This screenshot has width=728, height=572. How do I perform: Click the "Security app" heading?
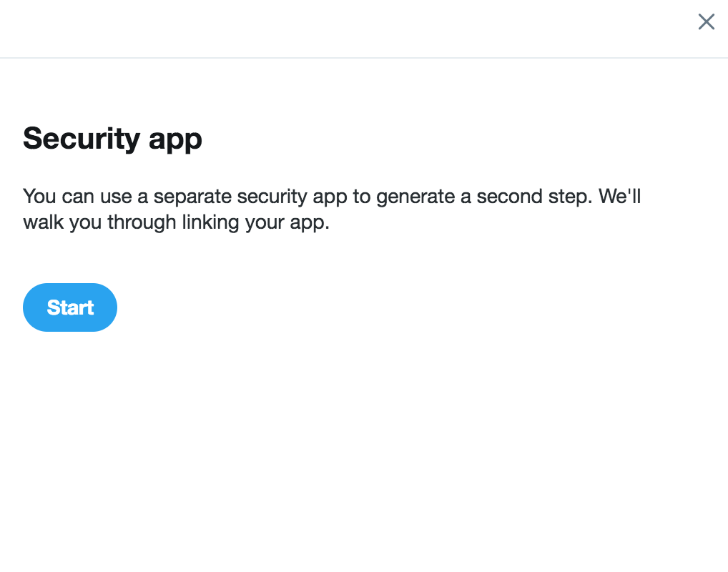point(112,138)
